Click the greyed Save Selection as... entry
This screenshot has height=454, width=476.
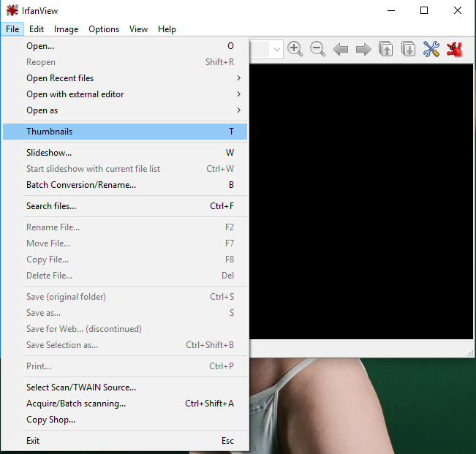(x=125, y=345)
